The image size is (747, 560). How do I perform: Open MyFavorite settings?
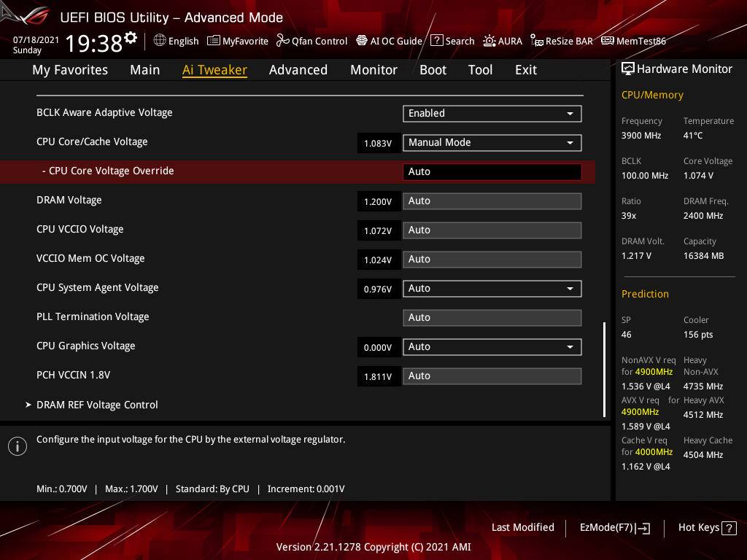[x=238, y=41]
